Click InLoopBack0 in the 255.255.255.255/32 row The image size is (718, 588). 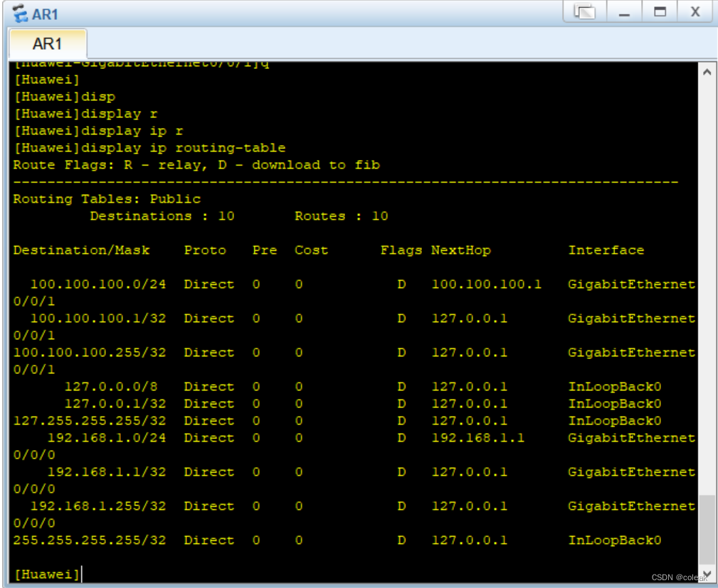click(x=615, y=540)
